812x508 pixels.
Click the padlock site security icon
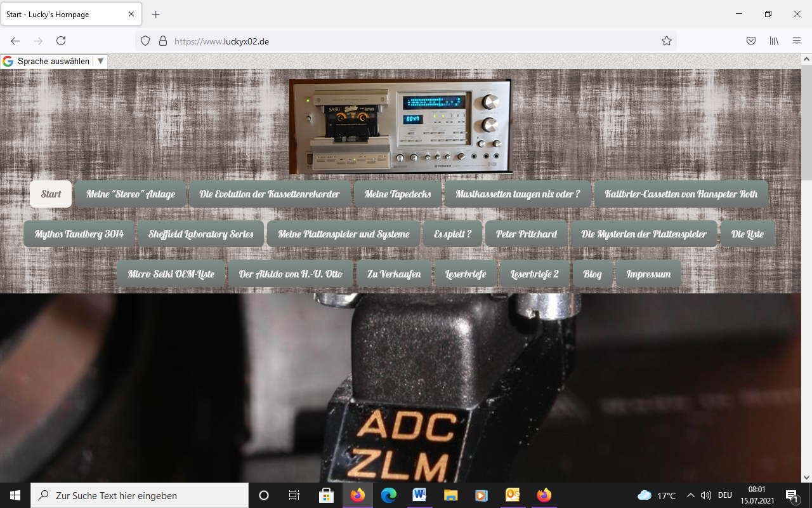(163, 41)
